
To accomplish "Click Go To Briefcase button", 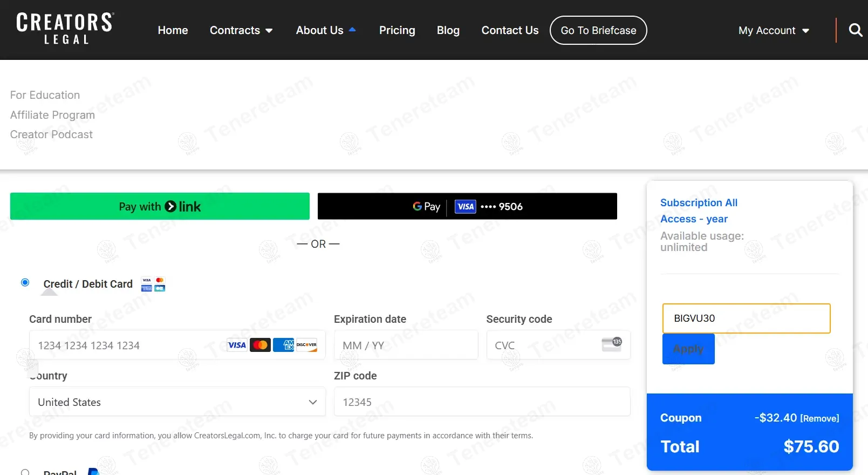I will [598, 30].
